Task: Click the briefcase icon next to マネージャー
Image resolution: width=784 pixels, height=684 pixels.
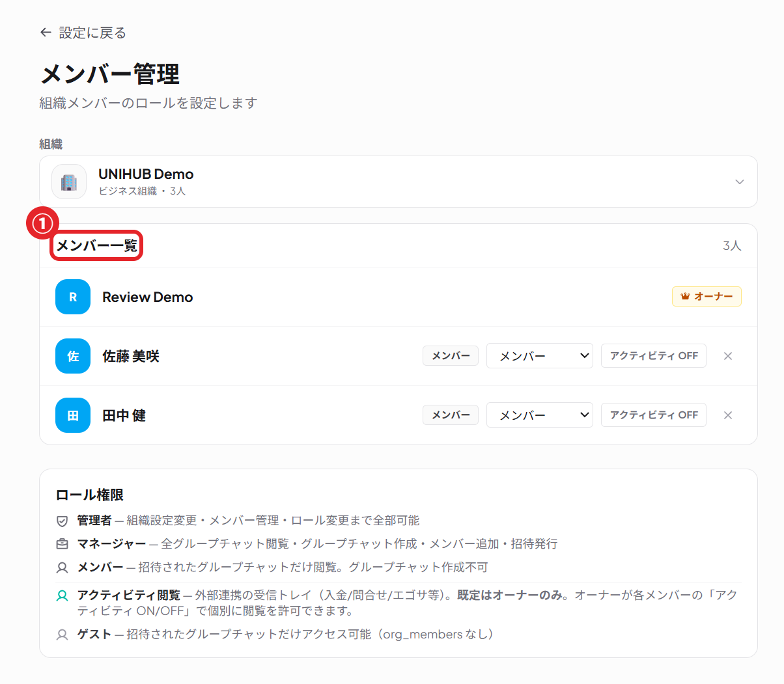Action: point(62,544)
